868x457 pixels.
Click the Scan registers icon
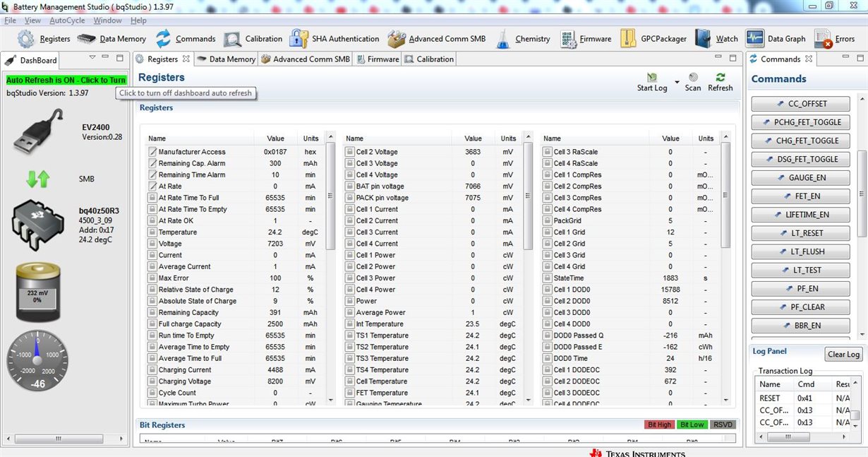pyautogui.click(x=693, y=77)
